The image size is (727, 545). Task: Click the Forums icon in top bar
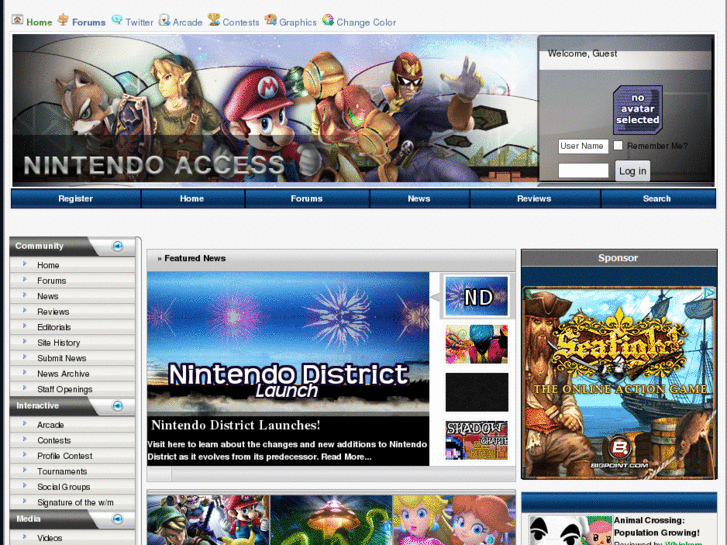pyautogui.click(x=63, y=20)
